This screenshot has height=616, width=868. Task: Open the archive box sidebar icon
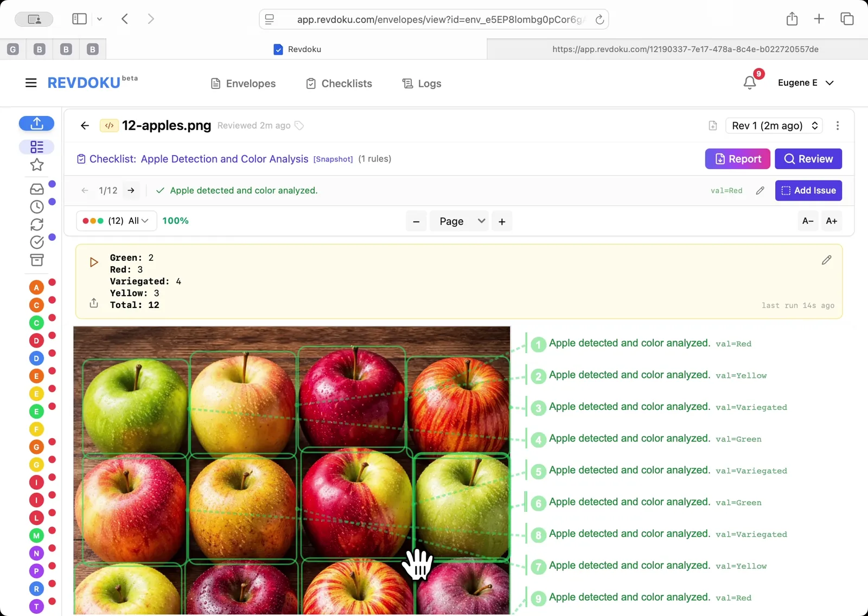36,260
